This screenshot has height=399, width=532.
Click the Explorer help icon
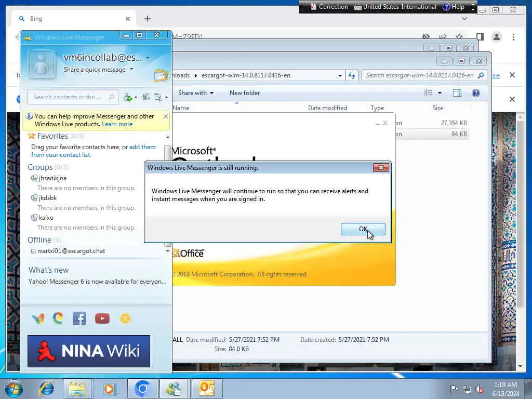tap(476, 93)
